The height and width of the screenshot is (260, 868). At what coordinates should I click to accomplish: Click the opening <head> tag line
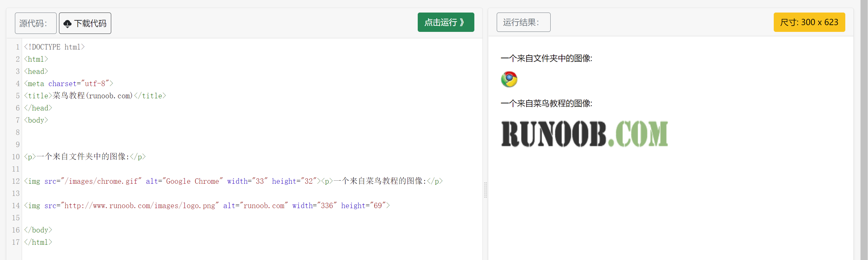[x=36, y=71]
